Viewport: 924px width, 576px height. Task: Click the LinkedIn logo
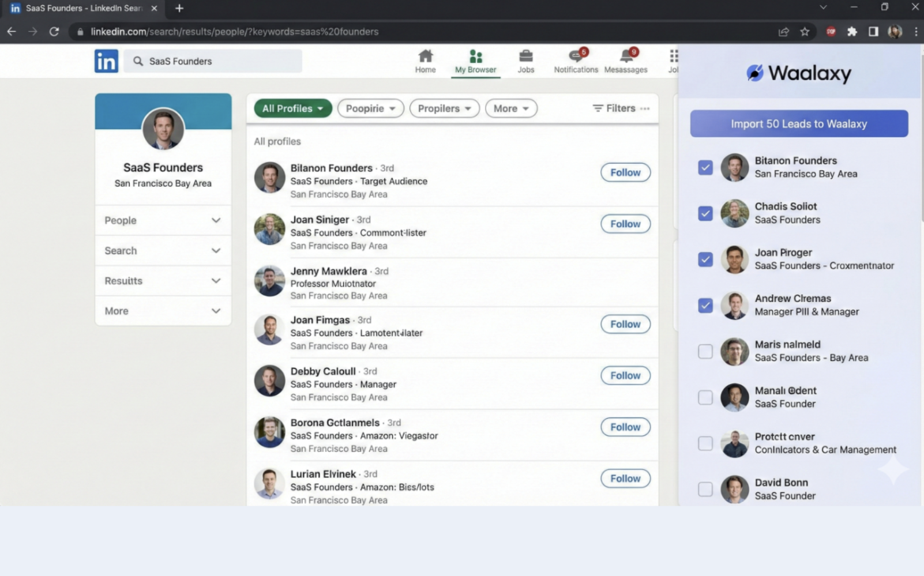pyautogui.click(x=106, y=61)
